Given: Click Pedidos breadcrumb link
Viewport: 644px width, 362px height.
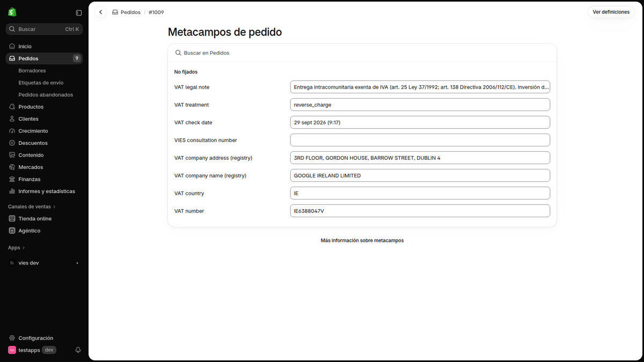Looking at the screenshot, I should pyautogui.click(x=130, y=12).
